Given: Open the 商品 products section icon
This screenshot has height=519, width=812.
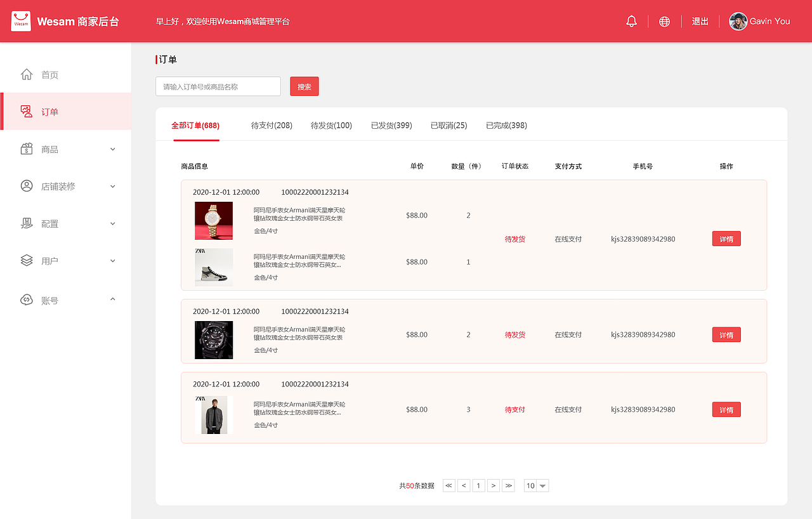Looking at the screenshot, I should pos(26,148).
